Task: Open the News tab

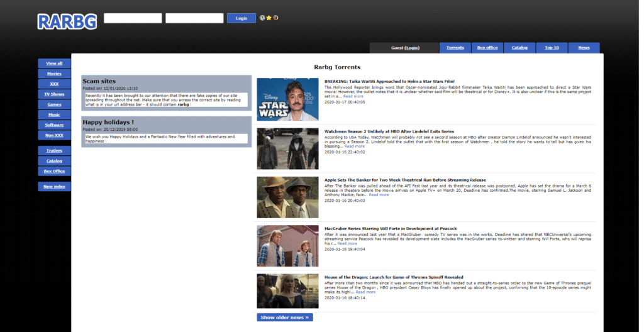Action: [584, 48]
